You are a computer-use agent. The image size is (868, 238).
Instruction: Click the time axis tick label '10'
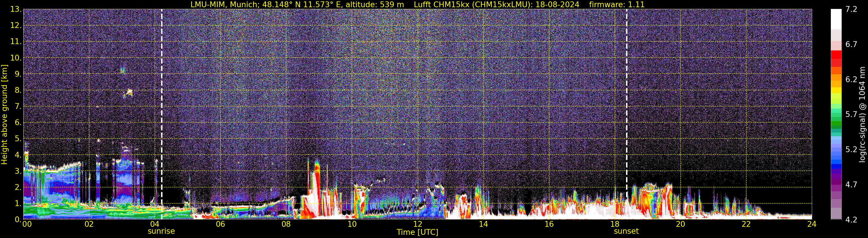point(352,224)
